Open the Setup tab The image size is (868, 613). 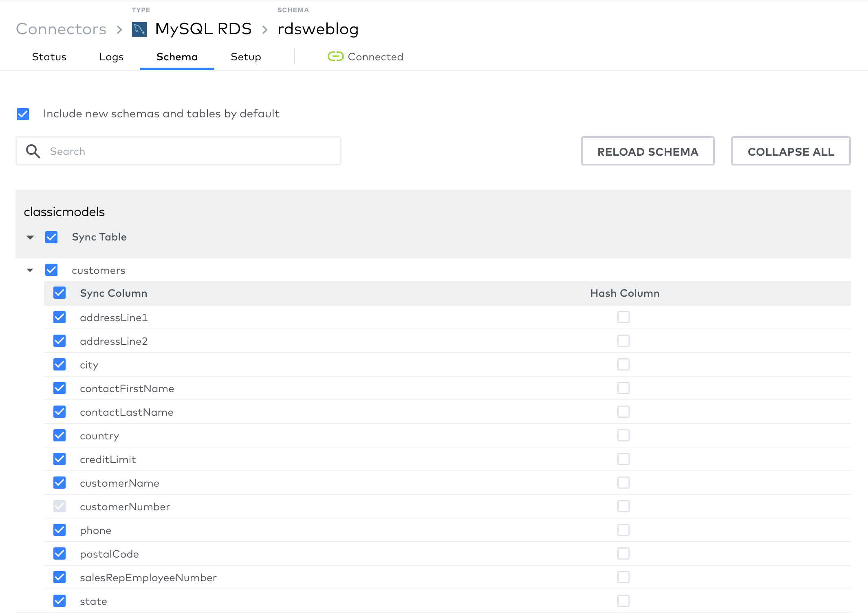point(246,57)
